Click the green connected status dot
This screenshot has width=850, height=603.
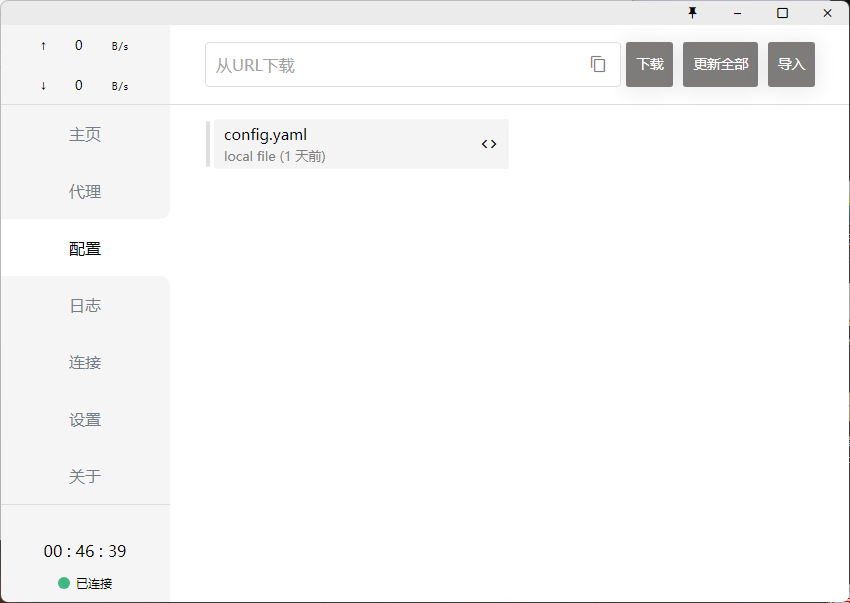coord(64,583)
